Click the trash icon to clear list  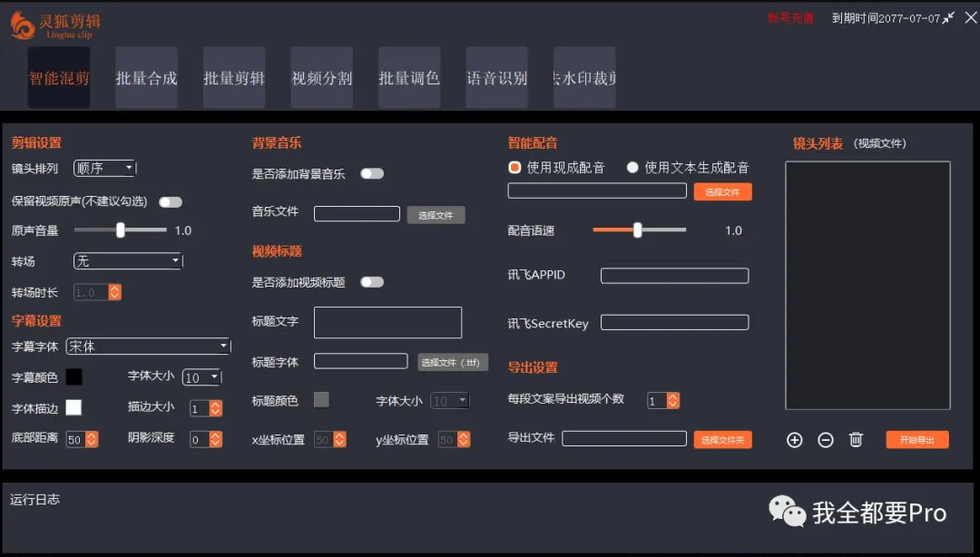point(856,440)
